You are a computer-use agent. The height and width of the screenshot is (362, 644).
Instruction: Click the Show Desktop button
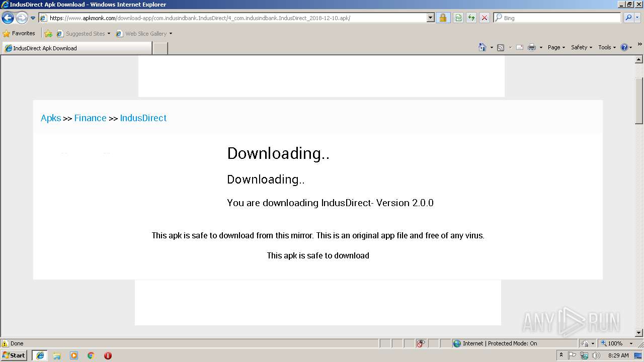coord(638,355)
